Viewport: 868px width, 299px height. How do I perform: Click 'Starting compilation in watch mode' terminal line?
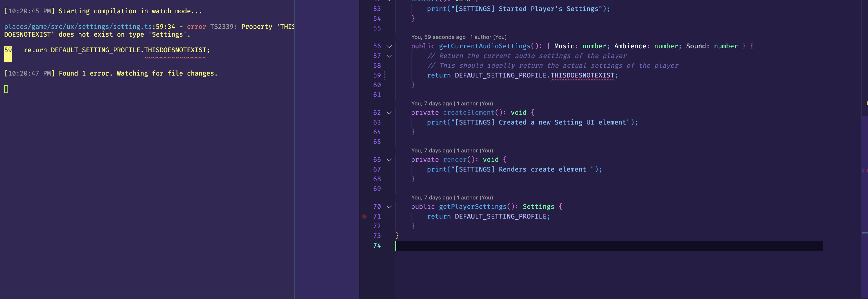pos(131,11)
